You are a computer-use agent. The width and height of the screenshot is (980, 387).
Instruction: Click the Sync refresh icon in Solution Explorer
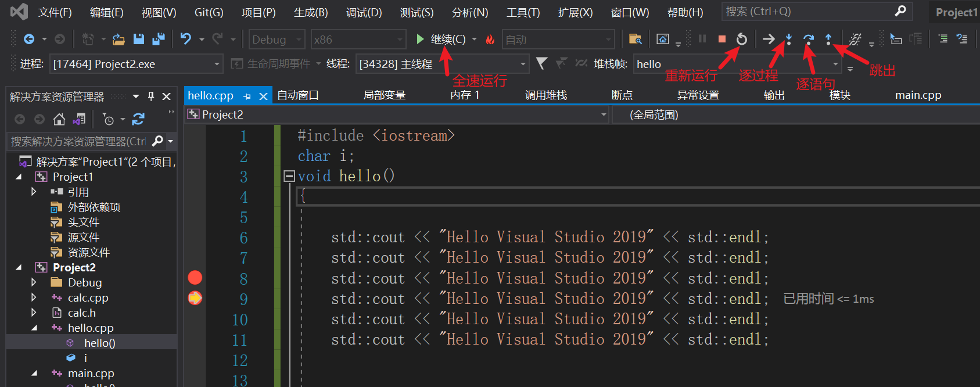[138, 119]
